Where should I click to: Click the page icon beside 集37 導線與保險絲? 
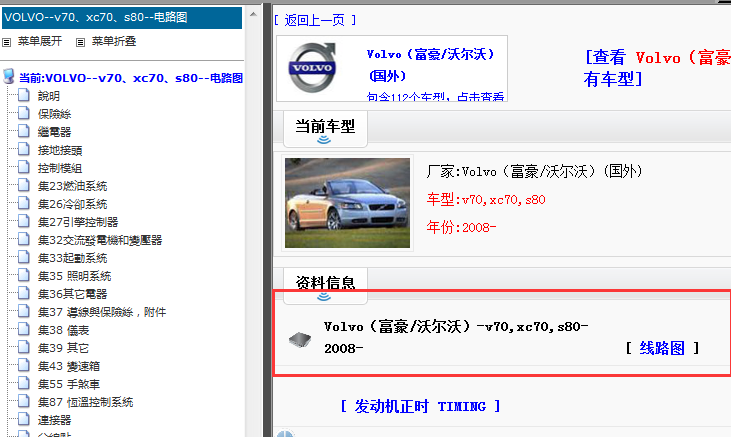(x=24, y=311)
